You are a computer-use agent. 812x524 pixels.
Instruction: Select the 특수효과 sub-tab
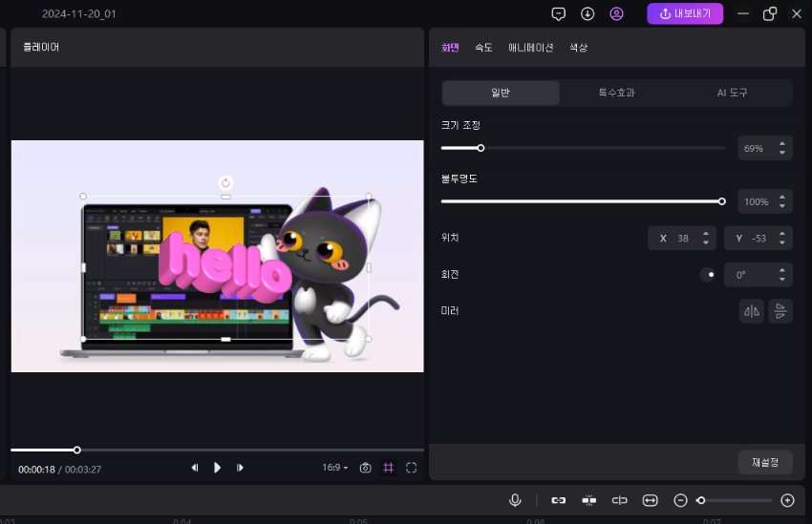coord(616,93)
